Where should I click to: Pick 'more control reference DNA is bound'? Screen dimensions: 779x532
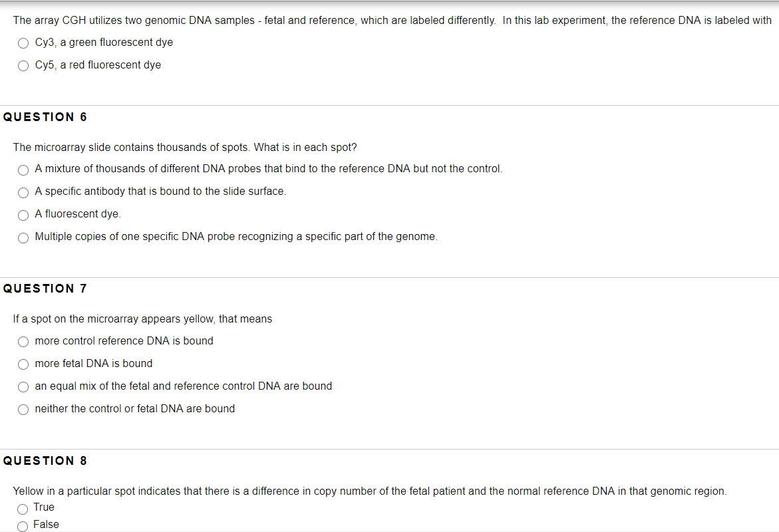(23, 342)
